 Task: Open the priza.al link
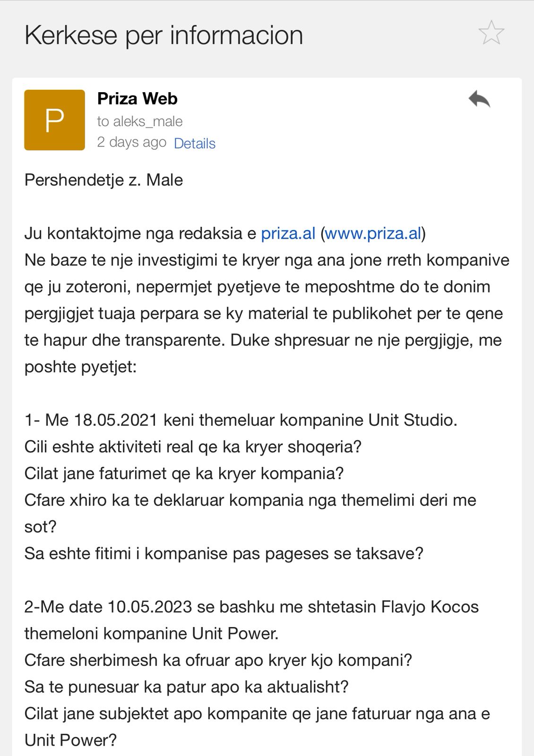(x=288, y=233)
